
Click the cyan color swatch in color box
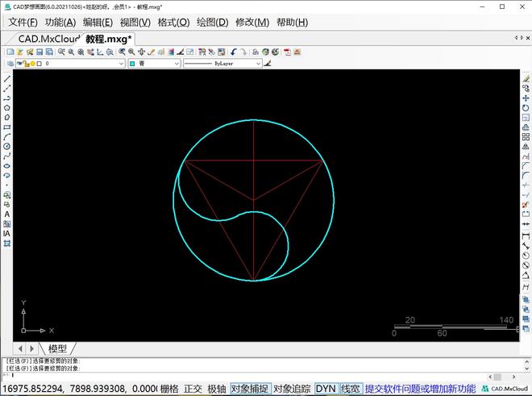(x=132, y=64)
